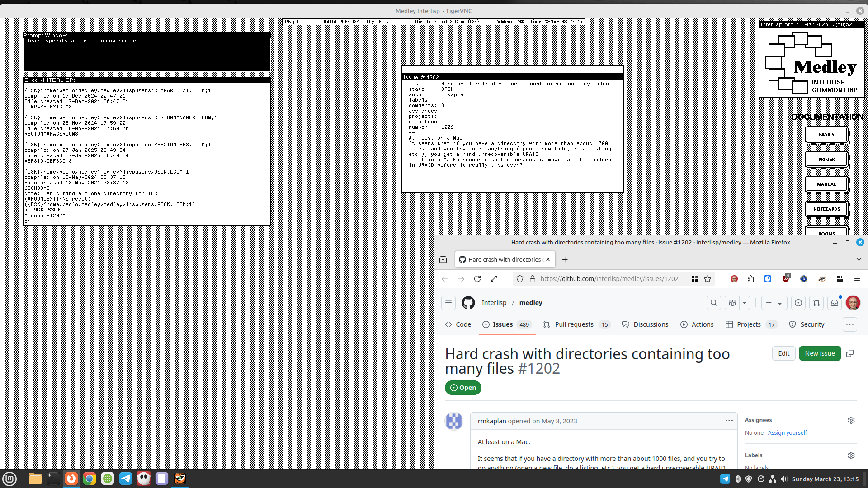Click the NOTECARDS documentation button in Medley
The height and width of the screenshot is (488, 868).
[x=826, y=209]
